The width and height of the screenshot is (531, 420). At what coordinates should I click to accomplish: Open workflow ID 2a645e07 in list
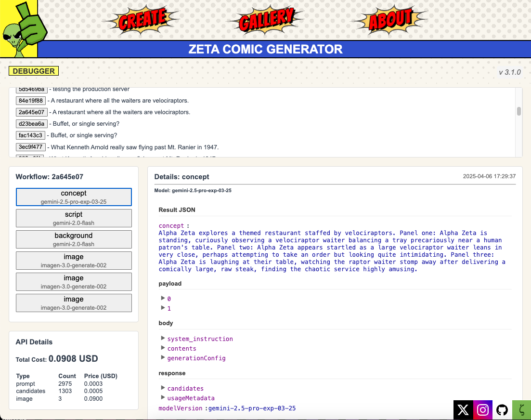tap(31, 112)
